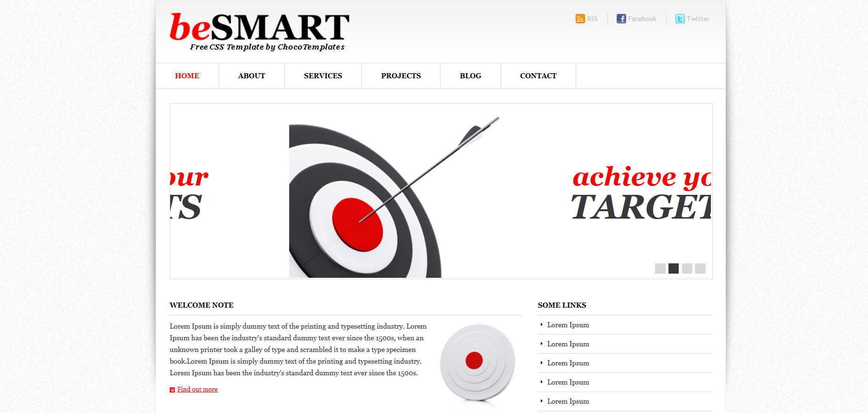Switch to the third slide indicator
The width and height of the screenshot is (868, 413).
pos(687,268)
